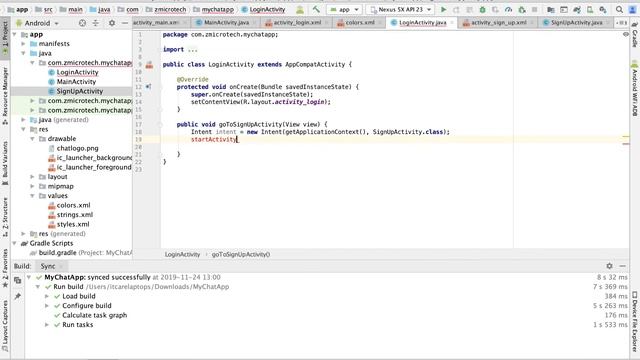The height and width of the screenshot is (360, 640).
Task: Open Build panel settings gear
Action: coord(609,266)
